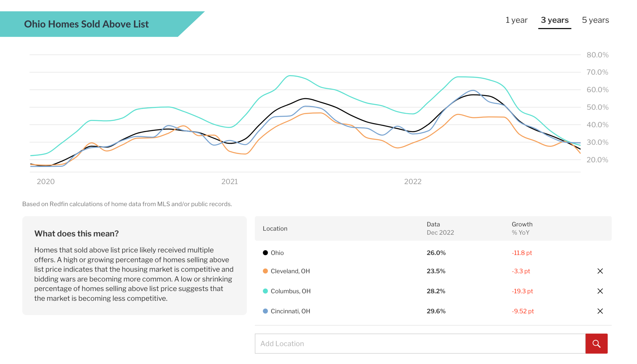
Task: Select the 3 years tab
Action: click(555, 20)
